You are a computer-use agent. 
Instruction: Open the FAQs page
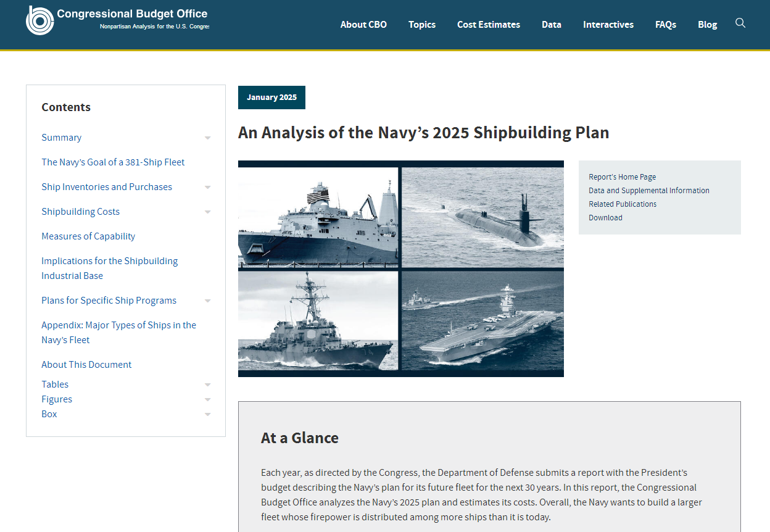coord(666,25)
